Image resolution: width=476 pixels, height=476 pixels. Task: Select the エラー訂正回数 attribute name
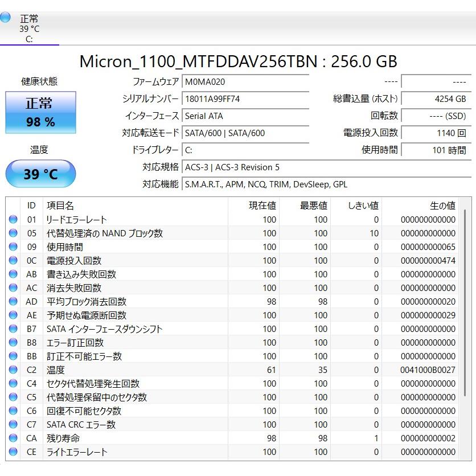tap(75, 342)
